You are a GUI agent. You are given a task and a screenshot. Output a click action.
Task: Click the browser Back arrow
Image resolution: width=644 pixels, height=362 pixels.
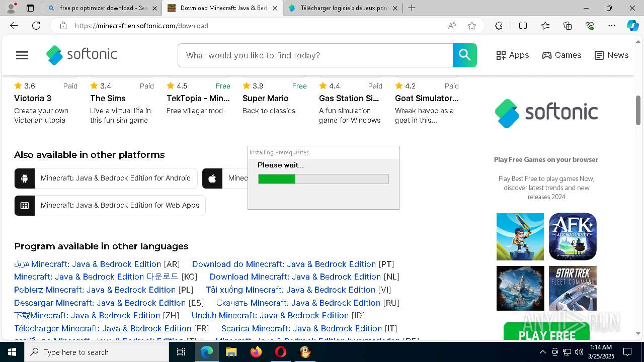point(14,26)
